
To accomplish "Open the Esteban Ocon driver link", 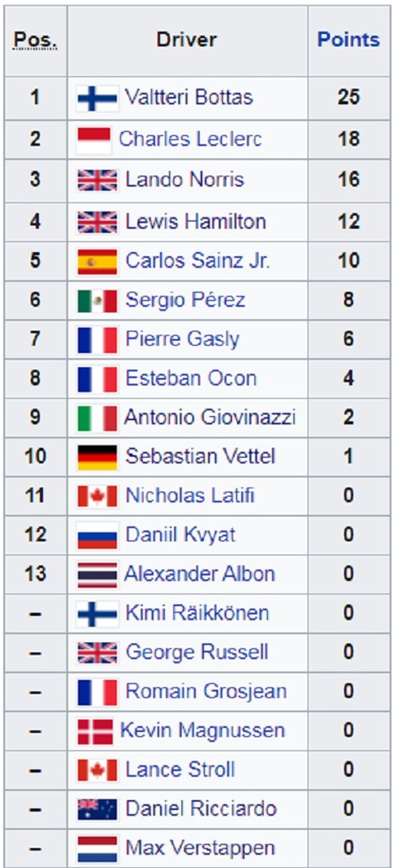I will coord(191,378).
